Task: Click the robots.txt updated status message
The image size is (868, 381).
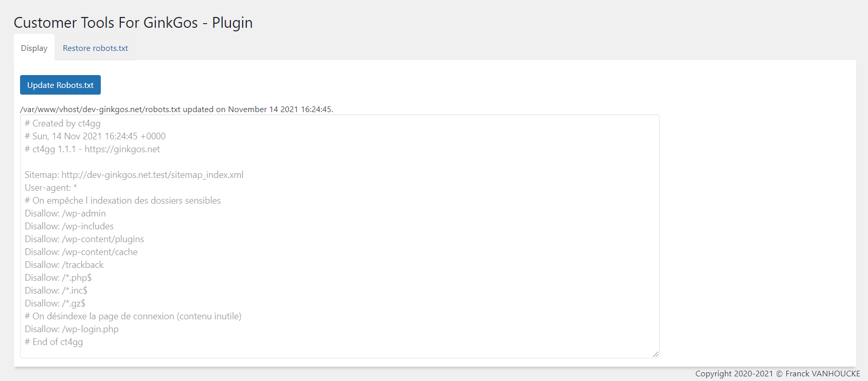Action: point(176,109)
